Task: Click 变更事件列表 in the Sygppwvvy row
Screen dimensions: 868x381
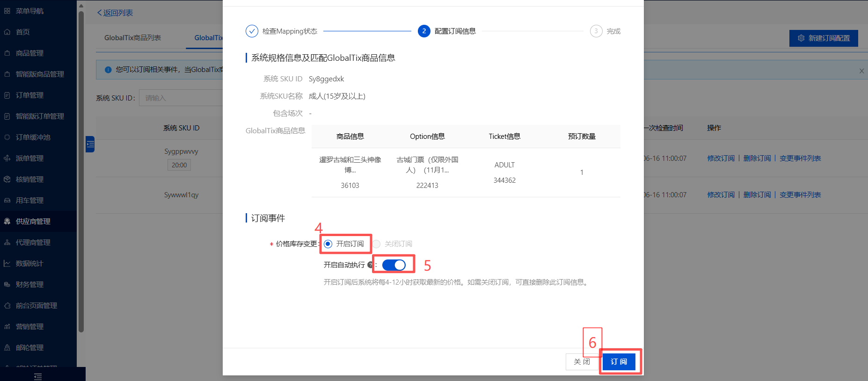Action: click(800, 158)
